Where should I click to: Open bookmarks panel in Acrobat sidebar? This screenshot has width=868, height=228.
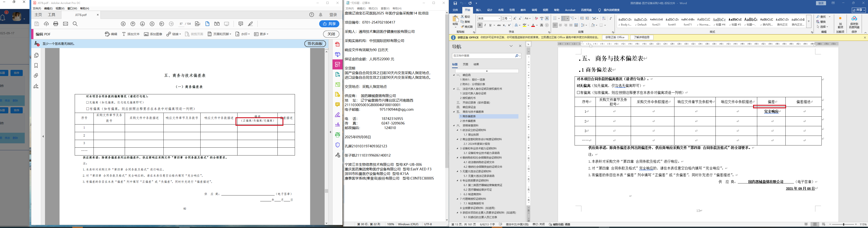[x=36, y=66]
